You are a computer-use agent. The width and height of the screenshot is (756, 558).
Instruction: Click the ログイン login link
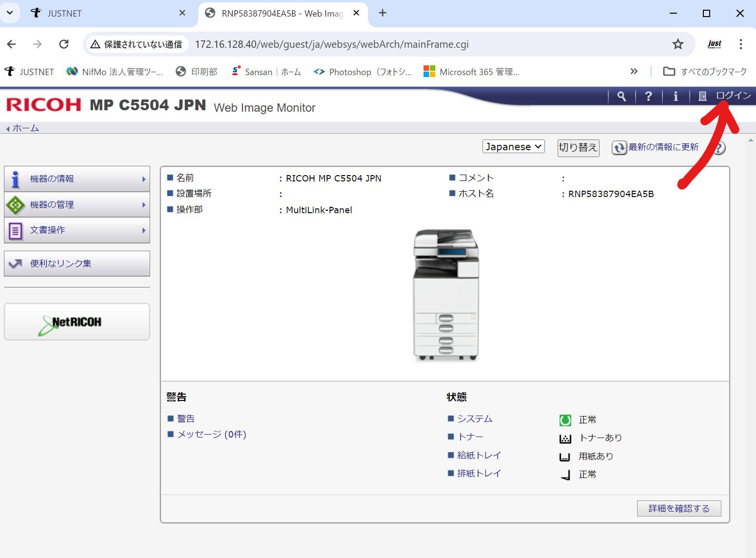click(x=734, y=96)
